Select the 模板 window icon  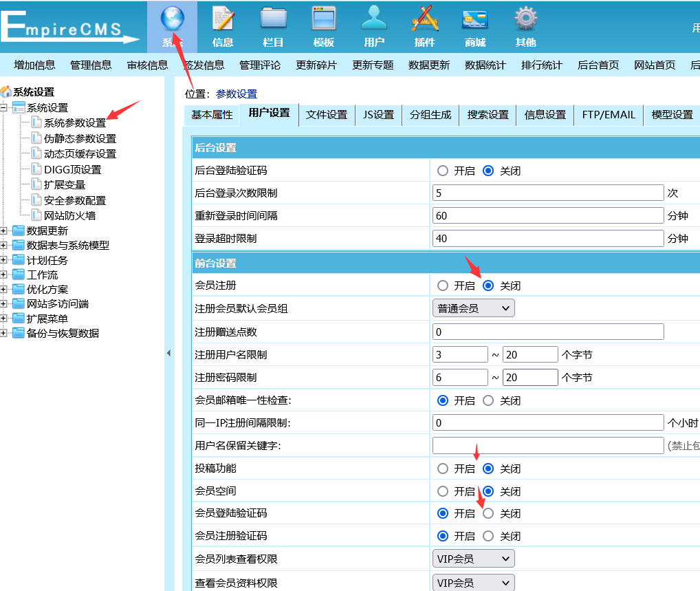[324, 19]
